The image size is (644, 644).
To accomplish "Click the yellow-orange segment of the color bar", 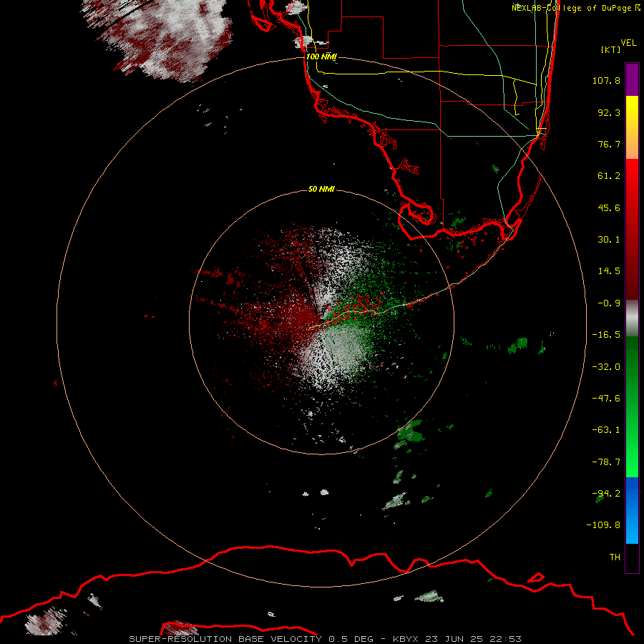I will (x=632, y=127).
